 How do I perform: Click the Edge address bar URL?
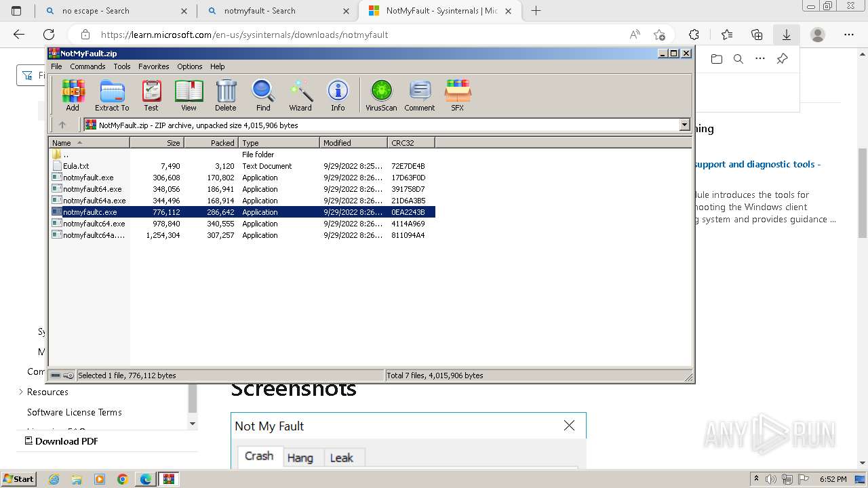(x=244, y=35)
